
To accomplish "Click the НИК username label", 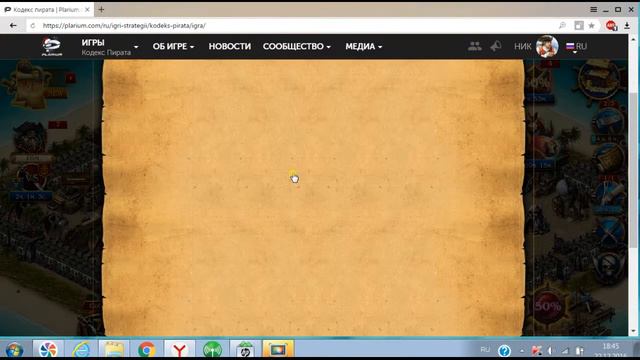I will 522,47.
